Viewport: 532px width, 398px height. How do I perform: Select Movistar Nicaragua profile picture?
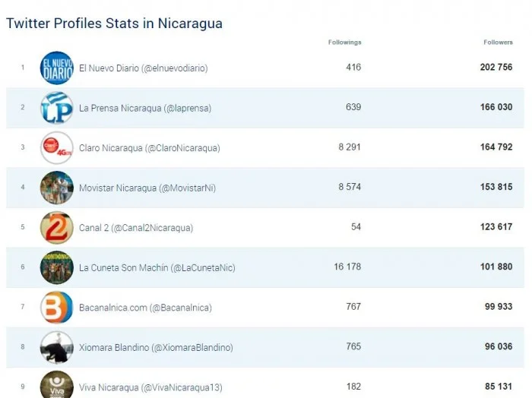pyautogui.click(x=57, y=188)
